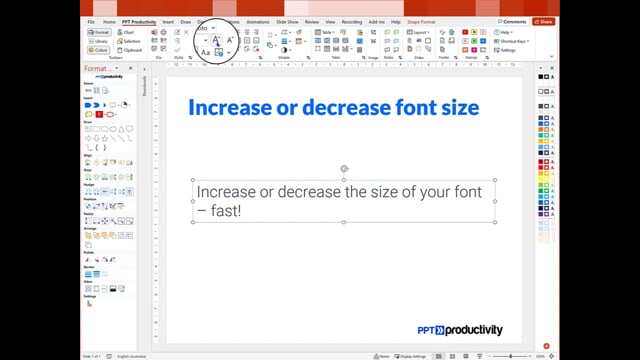640x360 pixels.
Task: Toggle the Library toolbar button
Action: pyautogui.click(x=98, y=41)
